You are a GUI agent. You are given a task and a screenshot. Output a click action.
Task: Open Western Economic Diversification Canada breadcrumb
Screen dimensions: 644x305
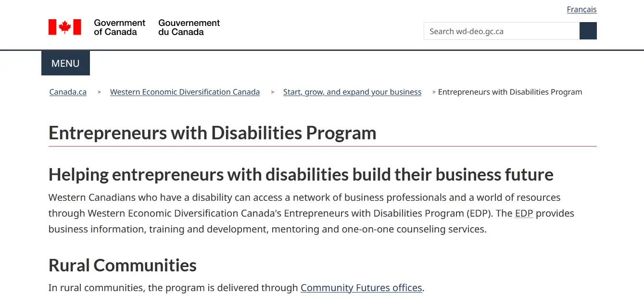click(185, 92)
